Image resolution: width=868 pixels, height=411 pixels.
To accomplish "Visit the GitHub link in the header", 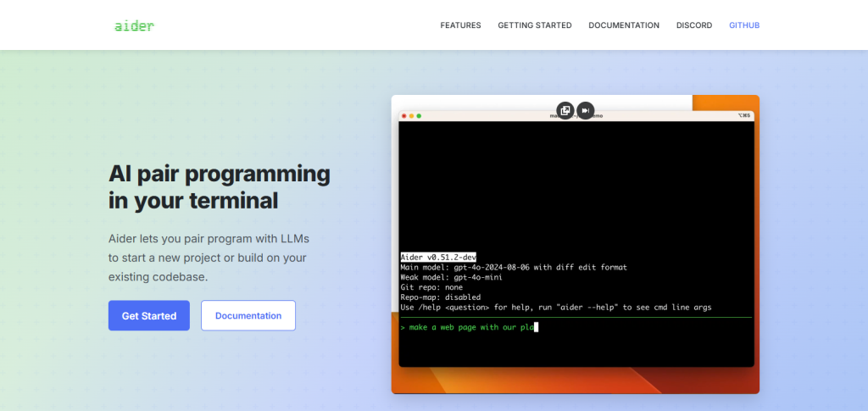I will click(744, 25).
